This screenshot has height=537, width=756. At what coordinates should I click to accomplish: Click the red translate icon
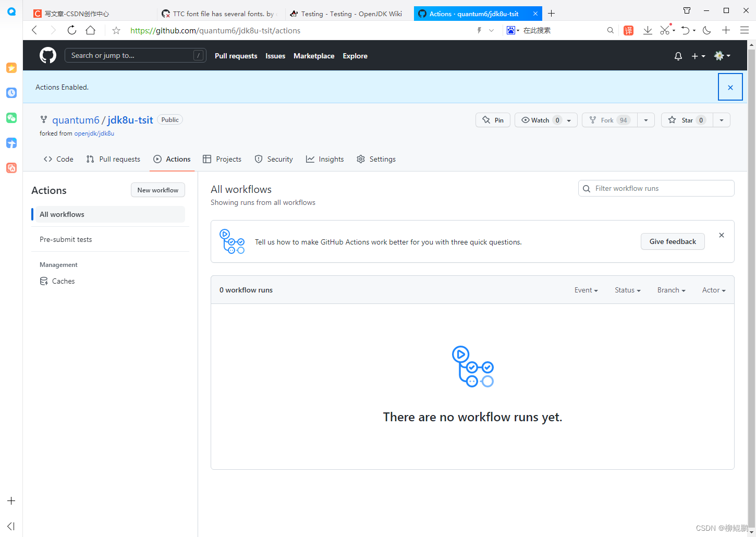tap(629, 30)
